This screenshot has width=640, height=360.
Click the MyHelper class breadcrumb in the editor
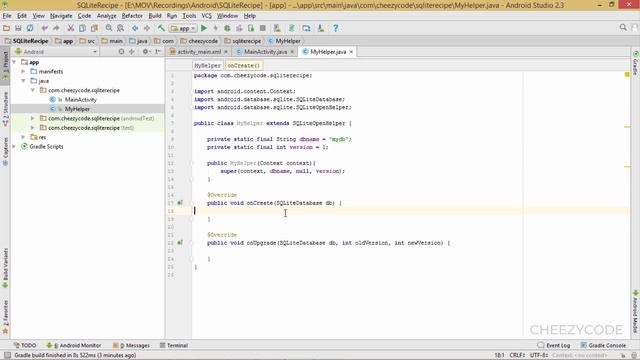(207, 65)
